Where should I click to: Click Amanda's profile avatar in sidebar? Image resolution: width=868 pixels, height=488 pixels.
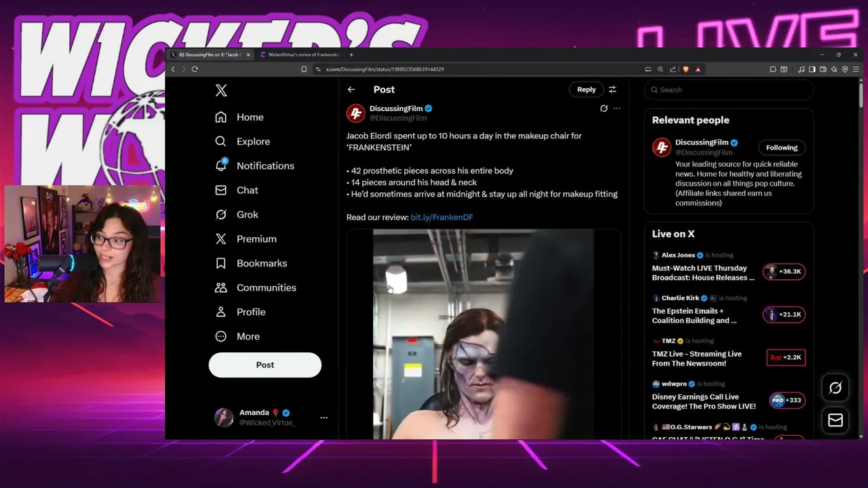tap(224, 418)
